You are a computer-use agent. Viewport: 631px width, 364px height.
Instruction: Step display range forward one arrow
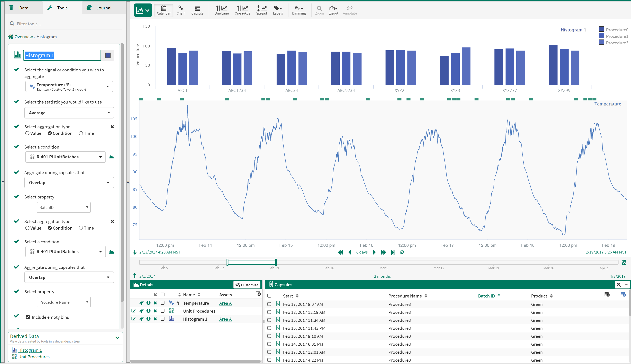coord(374,252)
